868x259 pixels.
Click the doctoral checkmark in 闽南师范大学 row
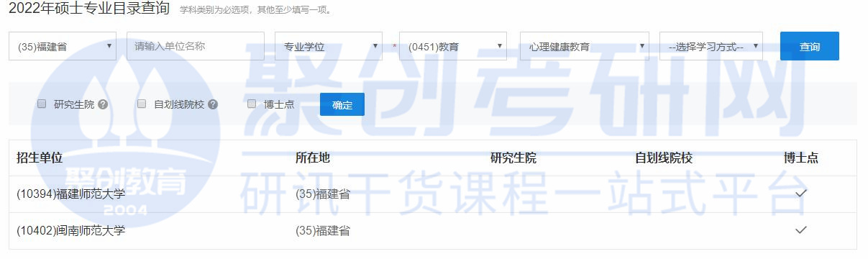[801, 230]
